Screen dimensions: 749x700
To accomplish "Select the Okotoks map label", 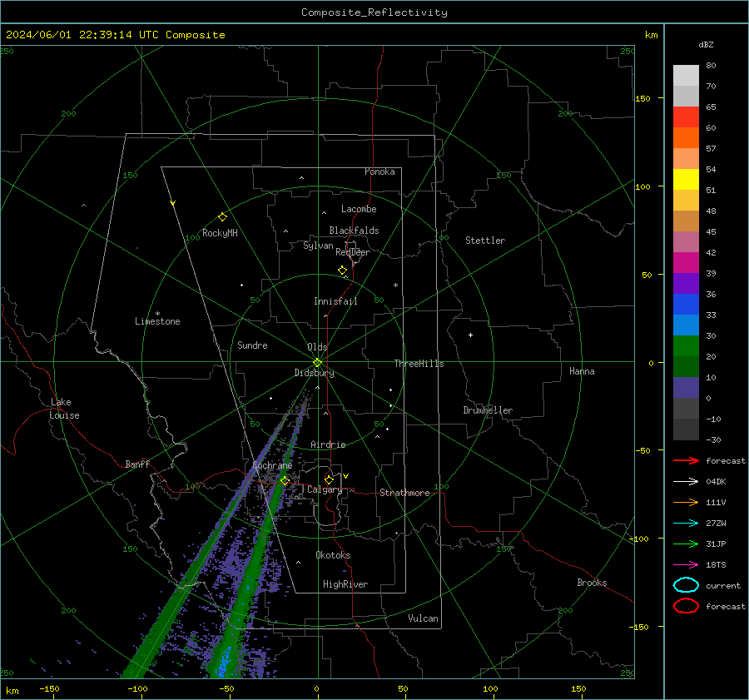I will (333, 555).
